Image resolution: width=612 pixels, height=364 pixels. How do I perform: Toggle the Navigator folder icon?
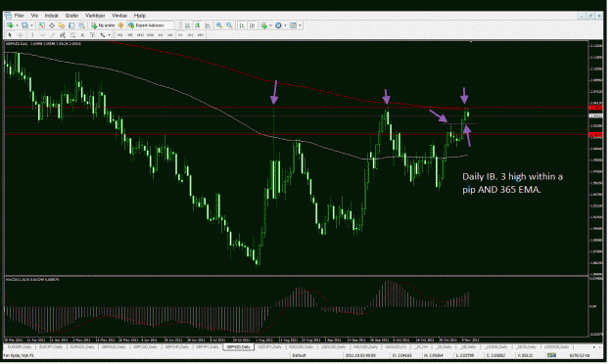62,25
